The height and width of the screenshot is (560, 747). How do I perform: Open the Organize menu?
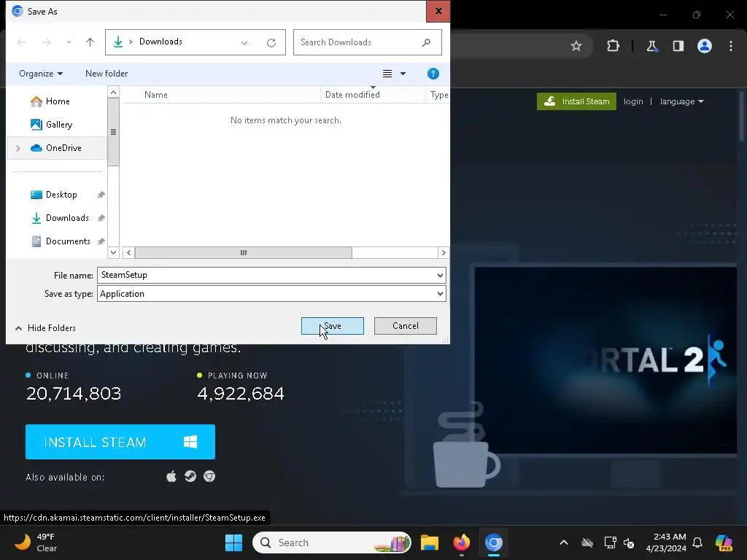tap(41, 74)
